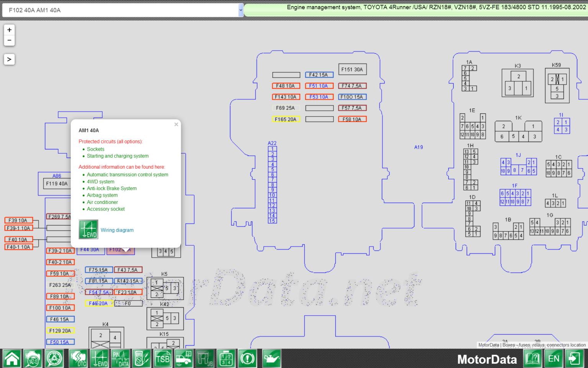The width and height of the screenshot is (588, 368).
Task: Open the J/B fuse box icon
Action: pyautogui.click(x=205, y=359)
